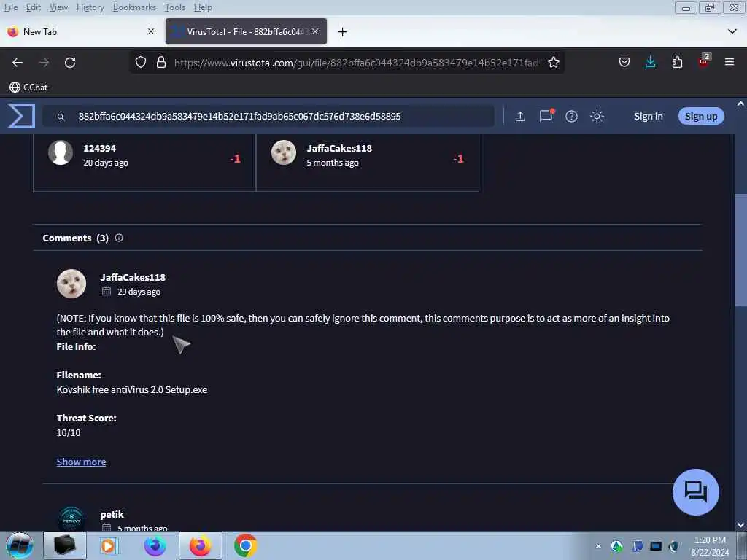
Task: Open the Bookmarks menu
Action: [x=134, y=7]
